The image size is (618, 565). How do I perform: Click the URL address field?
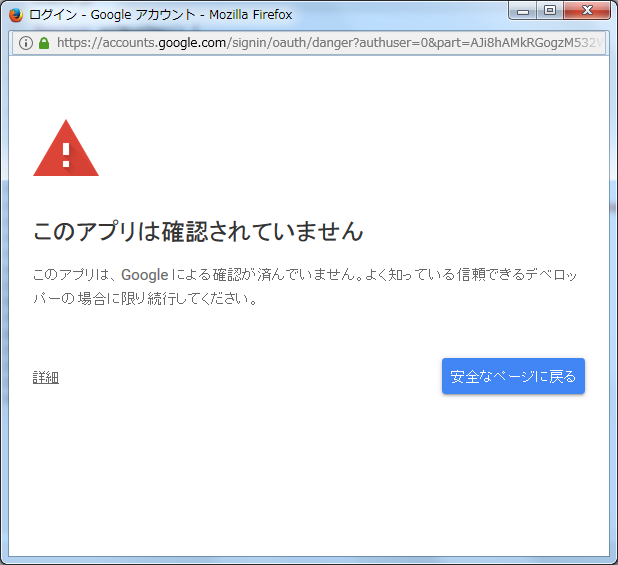point(329,43)
